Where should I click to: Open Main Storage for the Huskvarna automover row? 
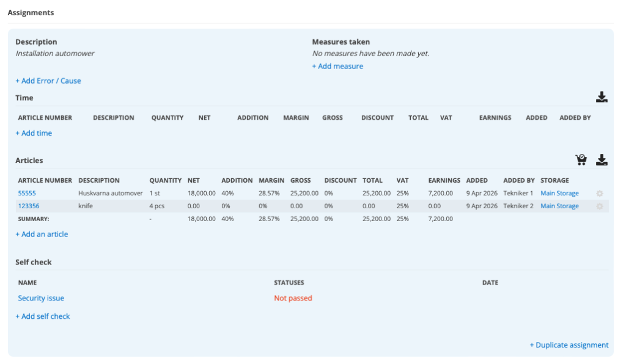click(559, 193)
